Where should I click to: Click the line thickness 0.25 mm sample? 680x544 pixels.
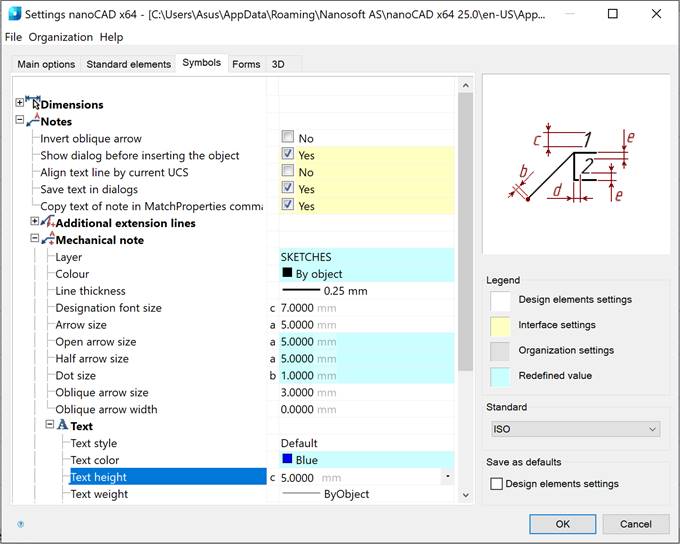tap(301, 290)
